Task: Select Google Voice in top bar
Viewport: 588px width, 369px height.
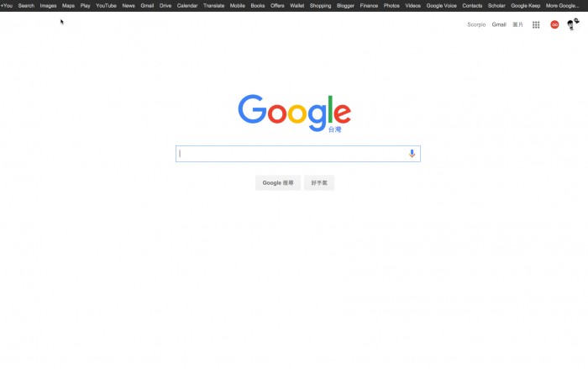Action: [441, 6]
